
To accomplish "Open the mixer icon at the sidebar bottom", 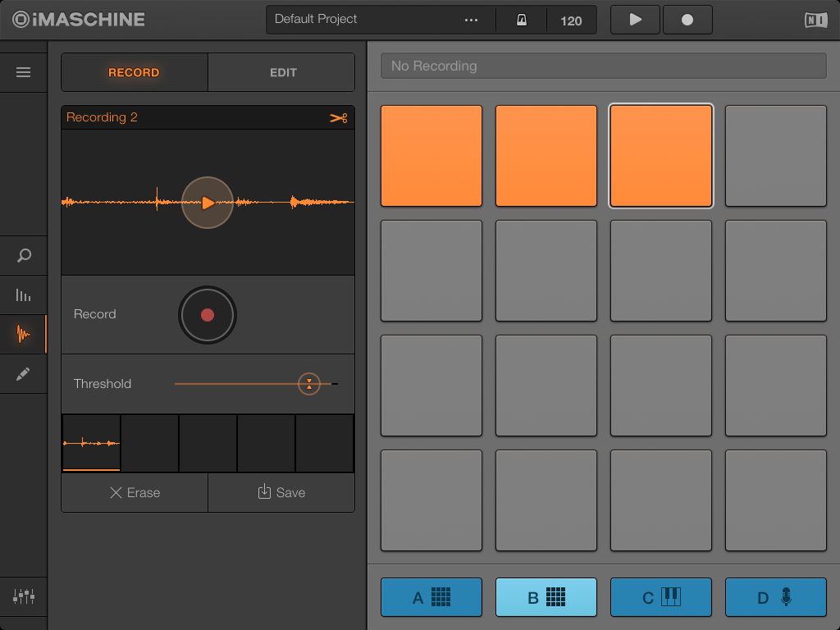I will (x=24, y=597).
